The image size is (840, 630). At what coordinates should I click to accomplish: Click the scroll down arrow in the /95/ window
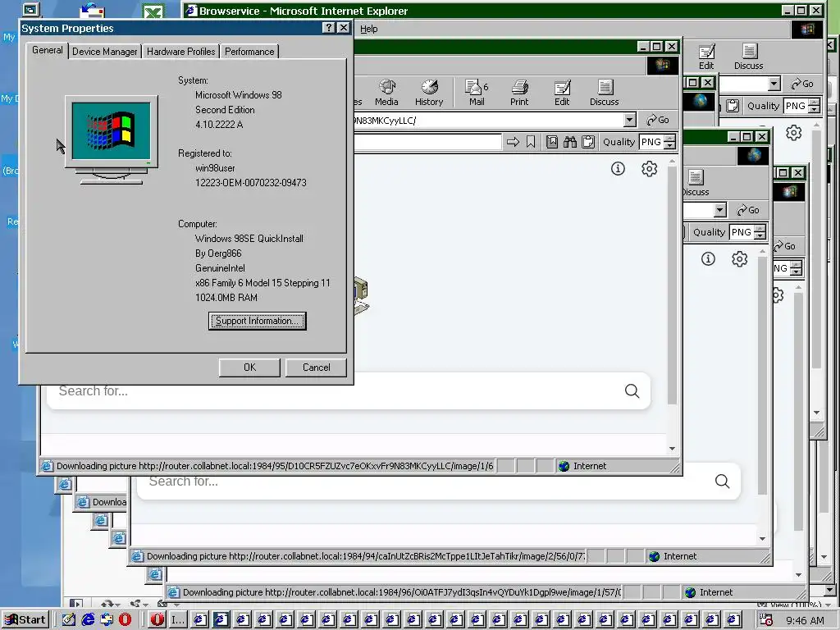tap(672, 449)
